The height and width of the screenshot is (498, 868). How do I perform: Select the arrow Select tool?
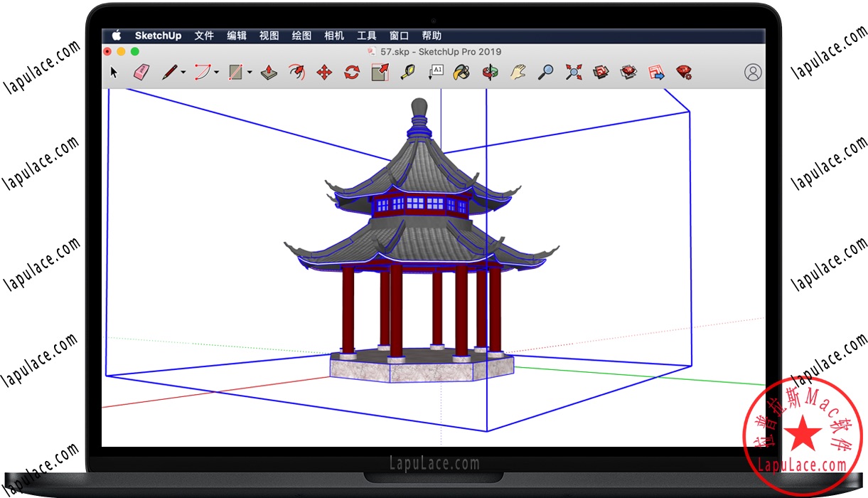[x=113, y=72]
